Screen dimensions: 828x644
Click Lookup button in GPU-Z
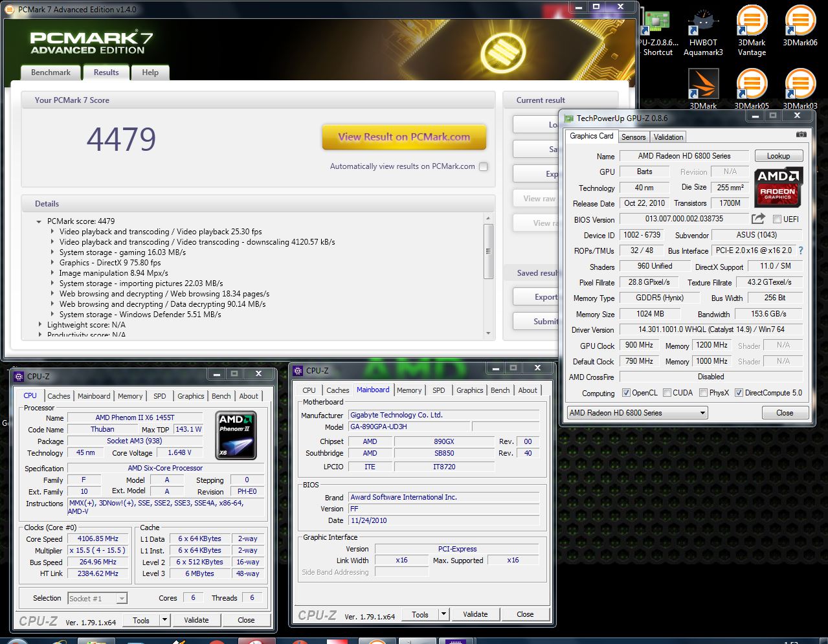778,156
